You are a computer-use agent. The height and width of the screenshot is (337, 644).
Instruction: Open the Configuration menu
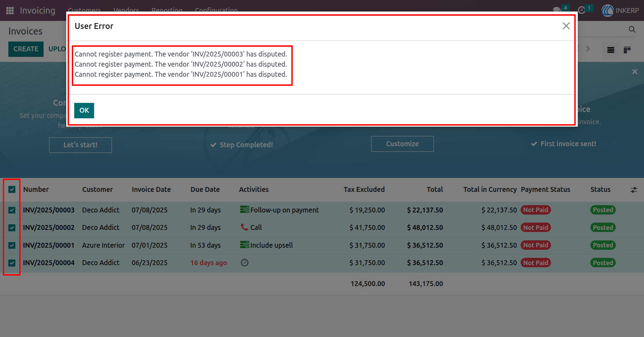tap(216, 10)
